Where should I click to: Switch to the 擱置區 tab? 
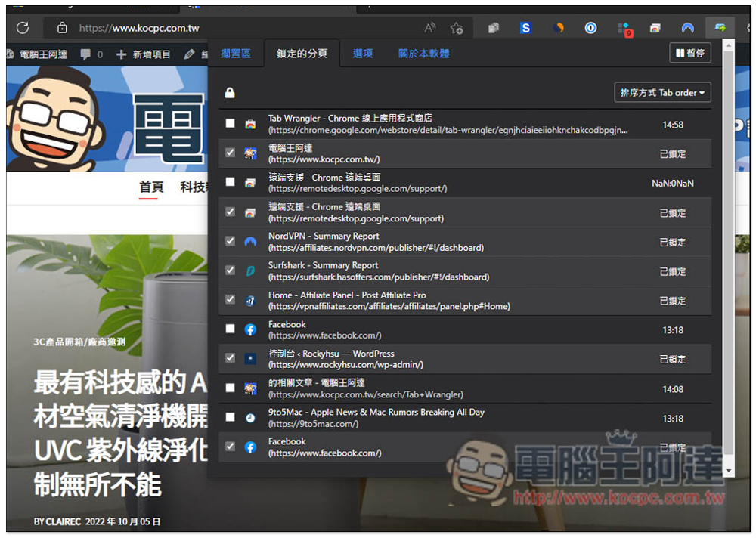(x=235, y=54)
